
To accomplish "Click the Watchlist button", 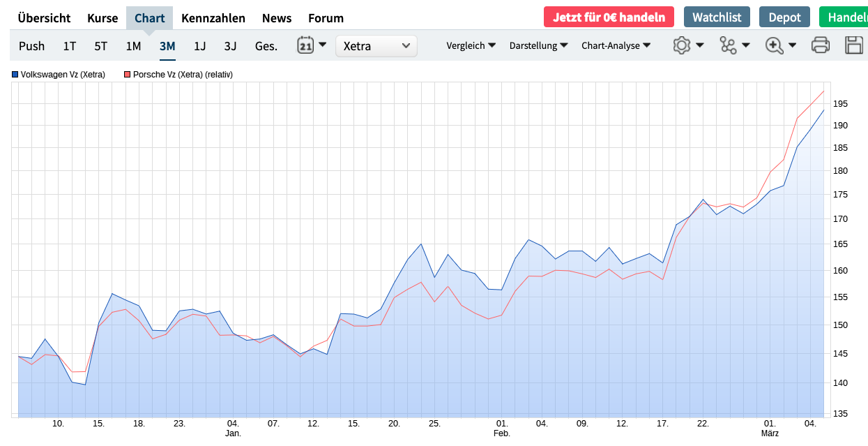I will [717, 17].
